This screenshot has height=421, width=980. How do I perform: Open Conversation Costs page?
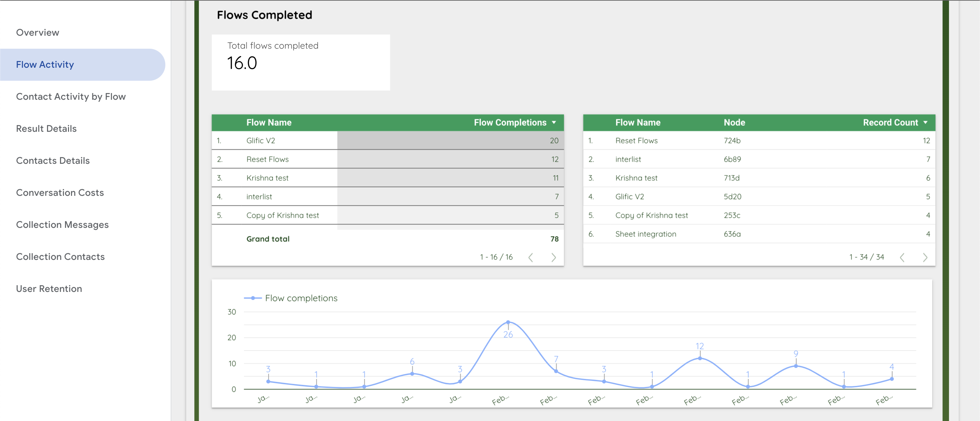60,192
